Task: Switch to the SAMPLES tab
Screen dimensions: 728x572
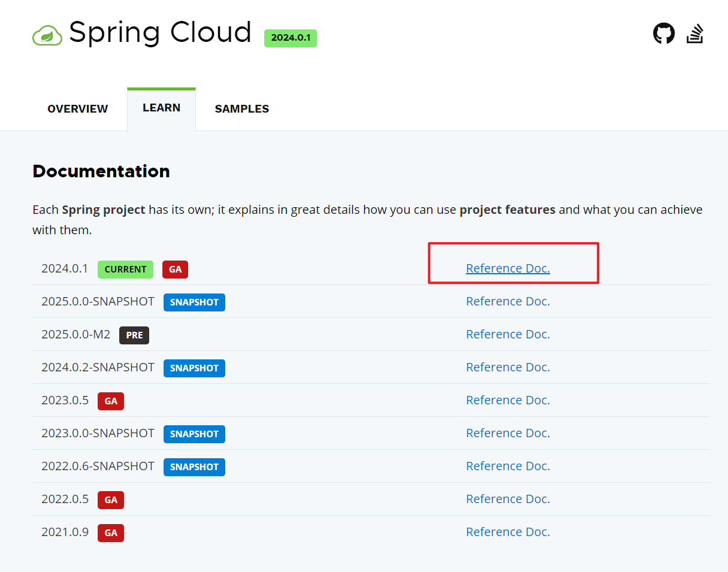Action: coord(242,109)
